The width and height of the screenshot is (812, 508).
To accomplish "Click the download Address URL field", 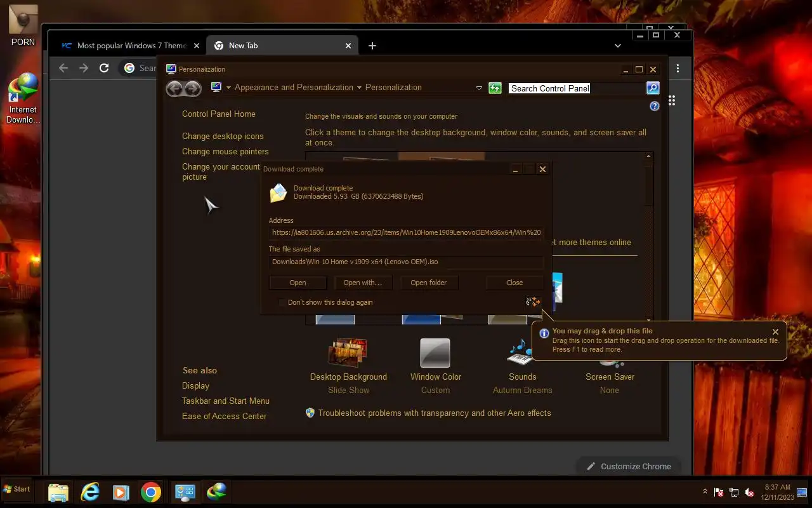I will coord(406,232).
